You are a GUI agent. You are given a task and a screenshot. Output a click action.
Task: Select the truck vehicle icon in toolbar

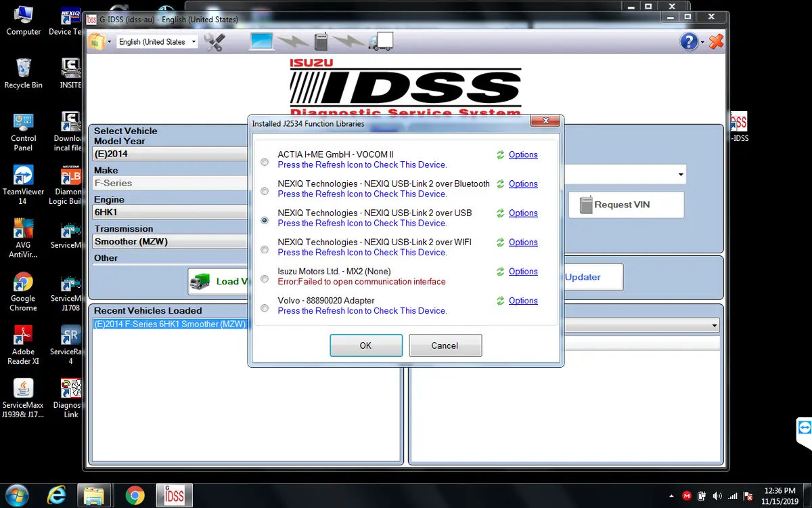pyautogui.click(x=381, y=42)
